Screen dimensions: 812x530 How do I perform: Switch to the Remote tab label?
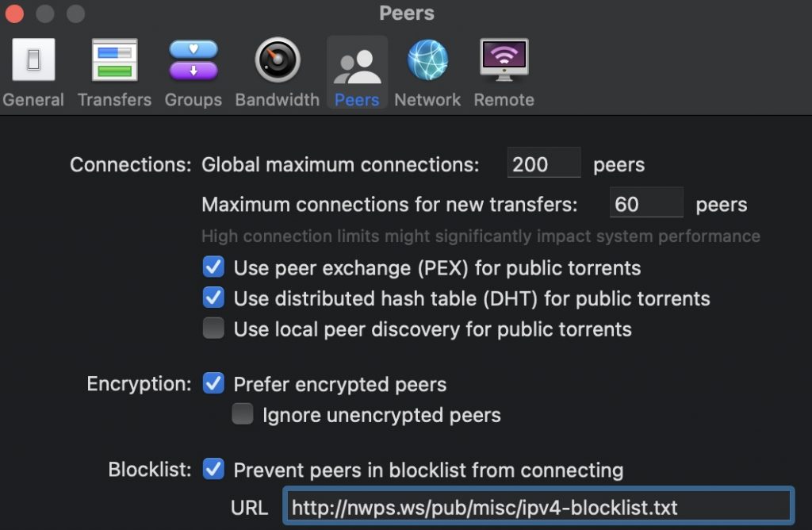click(x=504, y=100)
